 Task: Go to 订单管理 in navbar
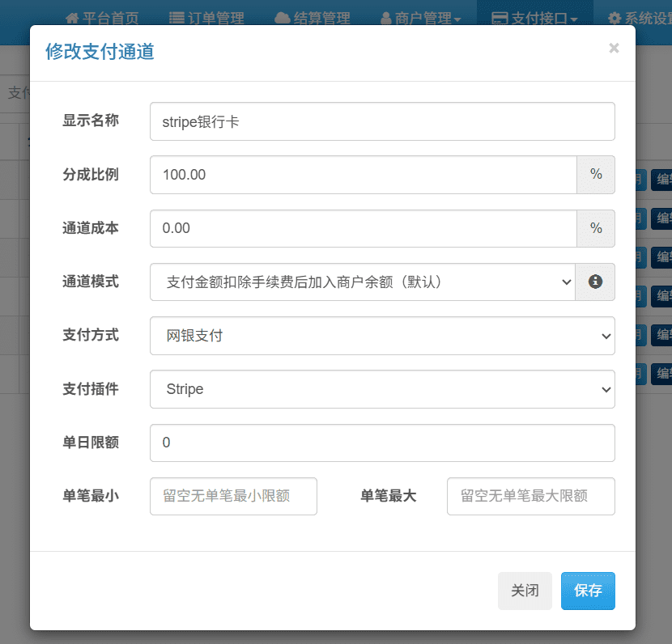click(x=206, y=18)
